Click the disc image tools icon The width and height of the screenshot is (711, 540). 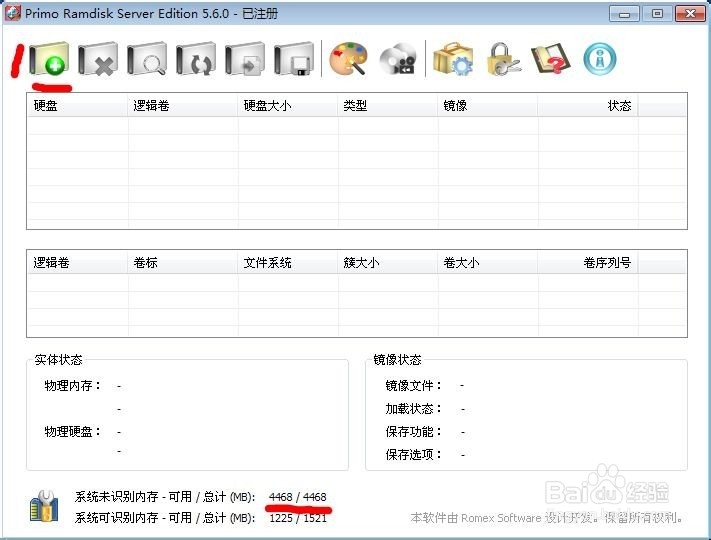pyautogui.click(x=398, y=58)
